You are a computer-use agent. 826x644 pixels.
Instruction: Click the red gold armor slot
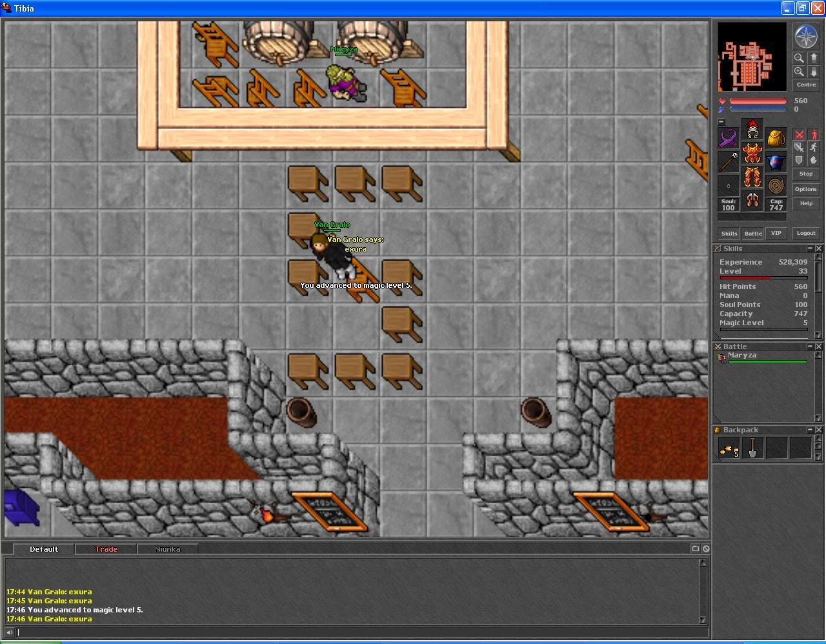[x=752, y=154]
